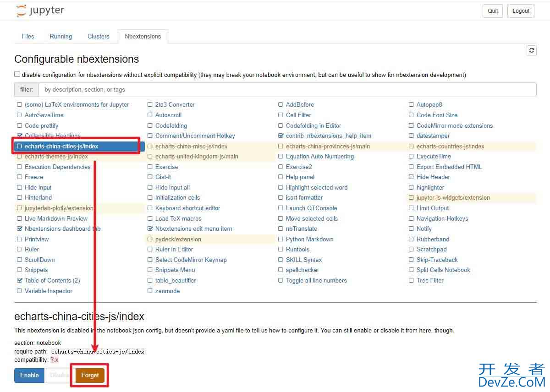Check the Code prettify checkbox
The image size is (550, 392).
coord(19,125)
